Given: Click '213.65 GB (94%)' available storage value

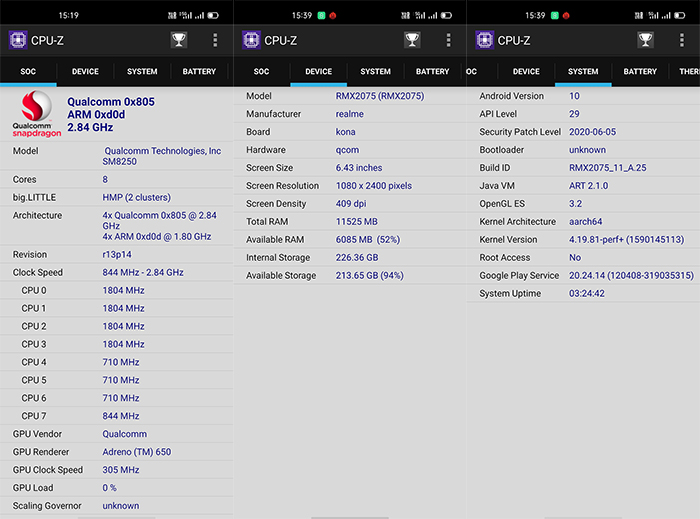Looking at the screenshot, I should (370, 275).
